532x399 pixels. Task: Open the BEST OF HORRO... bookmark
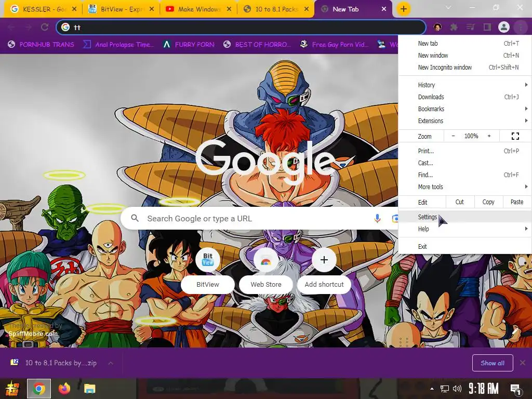click(x=257, y=45)
